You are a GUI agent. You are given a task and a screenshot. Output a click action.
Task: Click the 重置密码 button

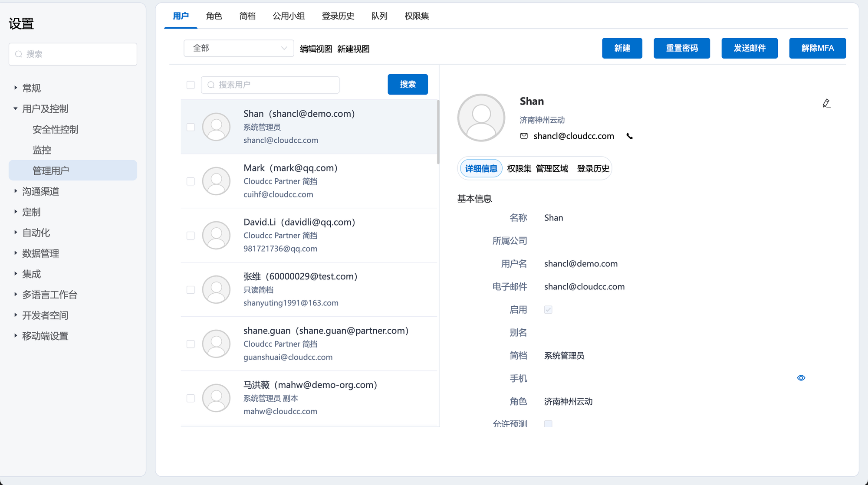[681, 48]
